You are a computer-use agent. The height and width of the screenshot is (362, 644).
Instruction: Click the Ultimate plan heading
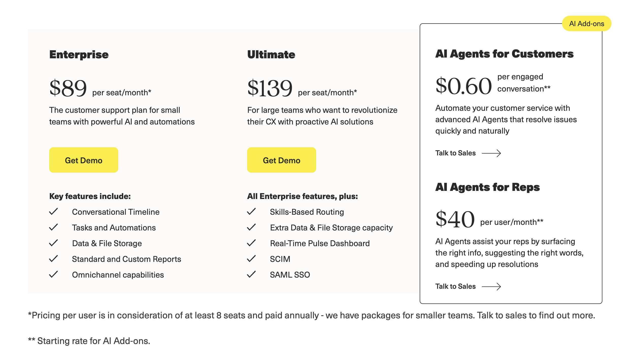[x=271, y=54]
